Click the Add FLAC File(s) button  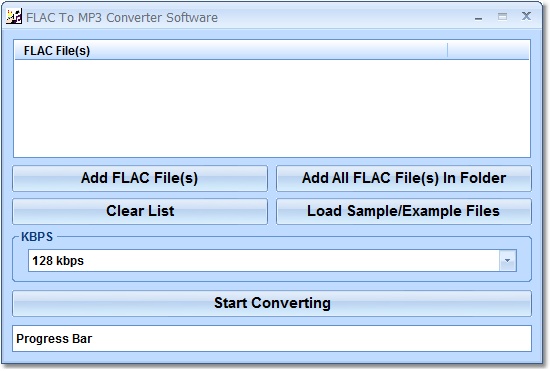click(x=140, y=178)
